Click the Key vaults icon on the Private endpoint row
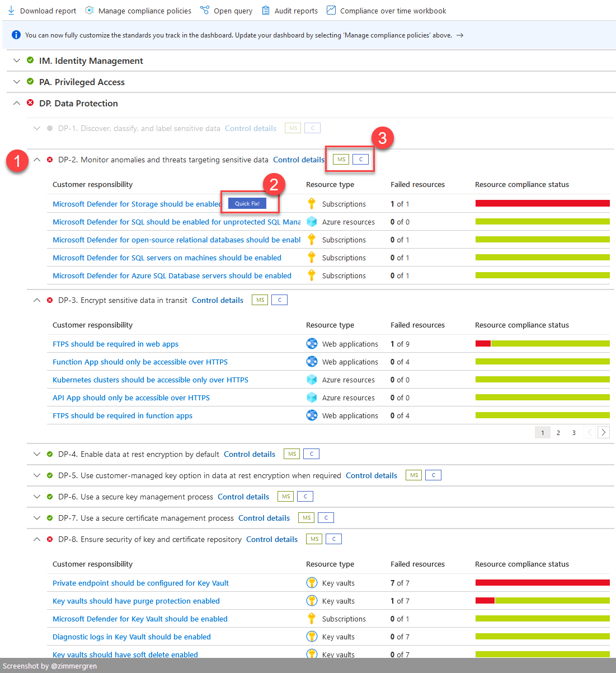Screen dimensions: 616x673 click(312, 582)
